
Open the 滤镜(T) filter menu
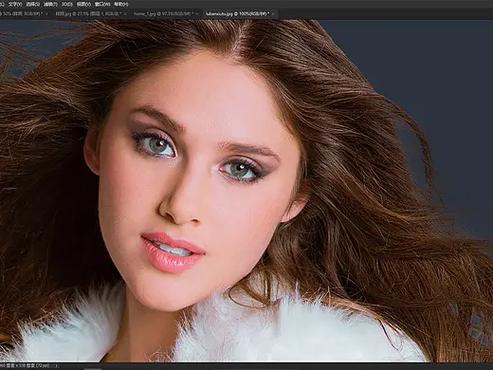pyautogui.click(x=50, y=4)
